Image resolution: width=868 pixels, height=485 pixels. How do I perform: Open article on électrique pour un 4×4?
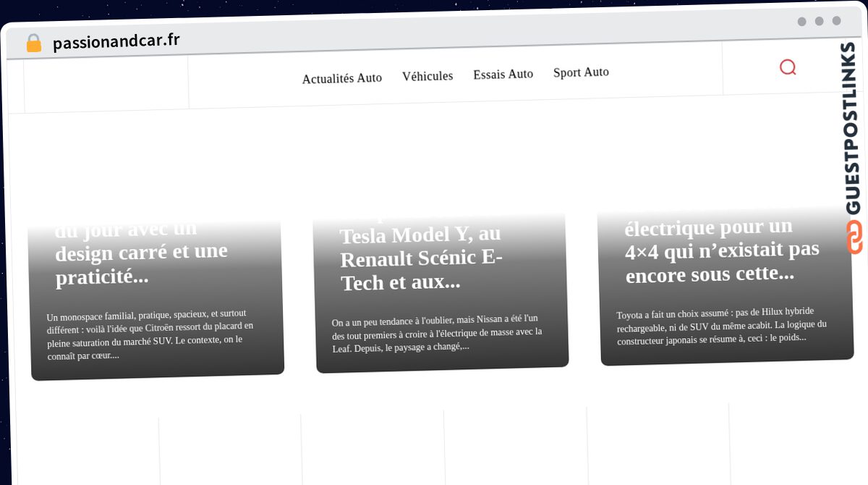(722, 250)
